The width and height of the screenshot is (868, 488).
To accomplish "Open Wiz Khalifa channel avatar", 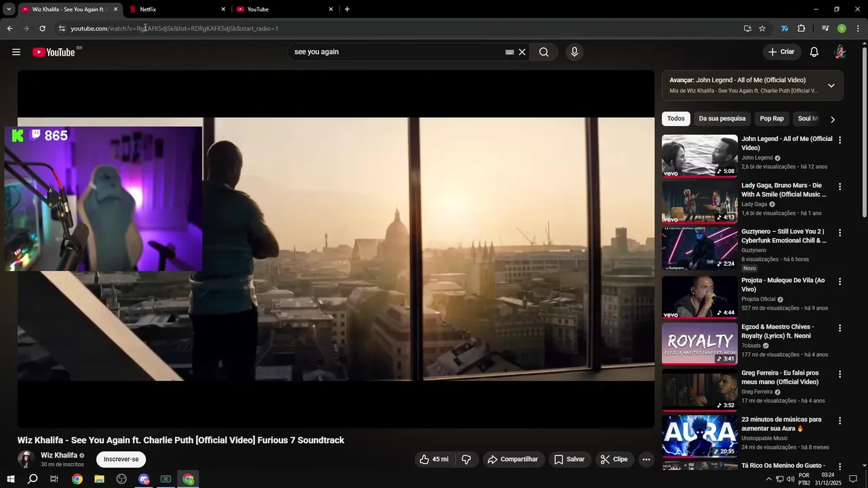I will click(x=26, y=460).
